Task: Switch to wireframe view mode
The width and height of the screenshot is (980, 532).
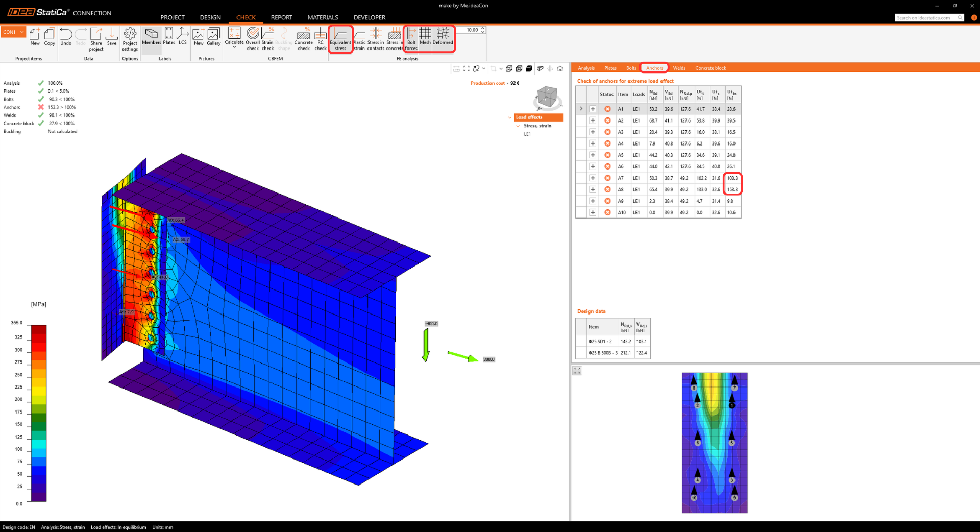Action: tap(509, 68)
